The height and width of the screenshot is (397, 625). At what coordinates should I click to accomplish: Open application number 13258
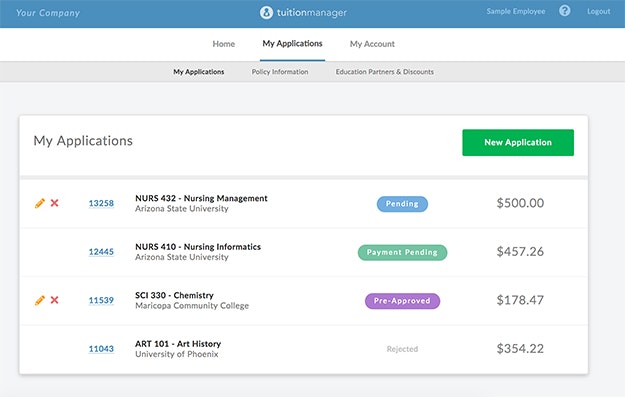pyautogui.click(x=101, y=203)
